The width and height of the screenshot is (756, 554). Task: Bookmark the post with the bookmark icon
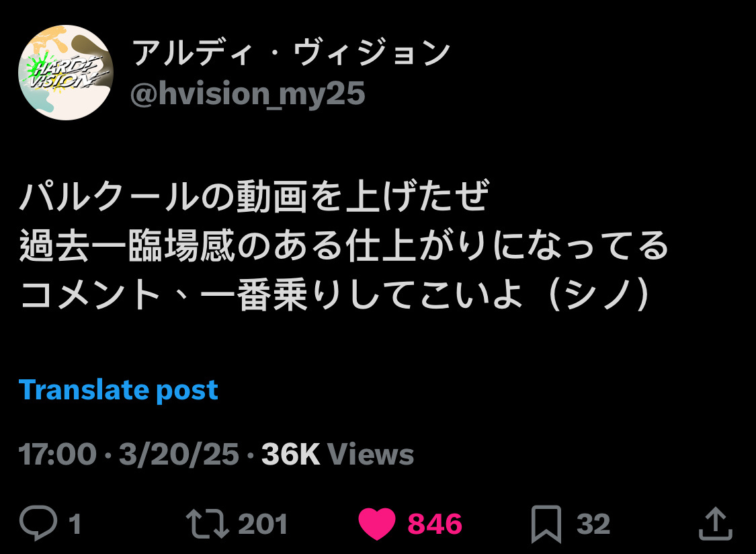point(546,524)
